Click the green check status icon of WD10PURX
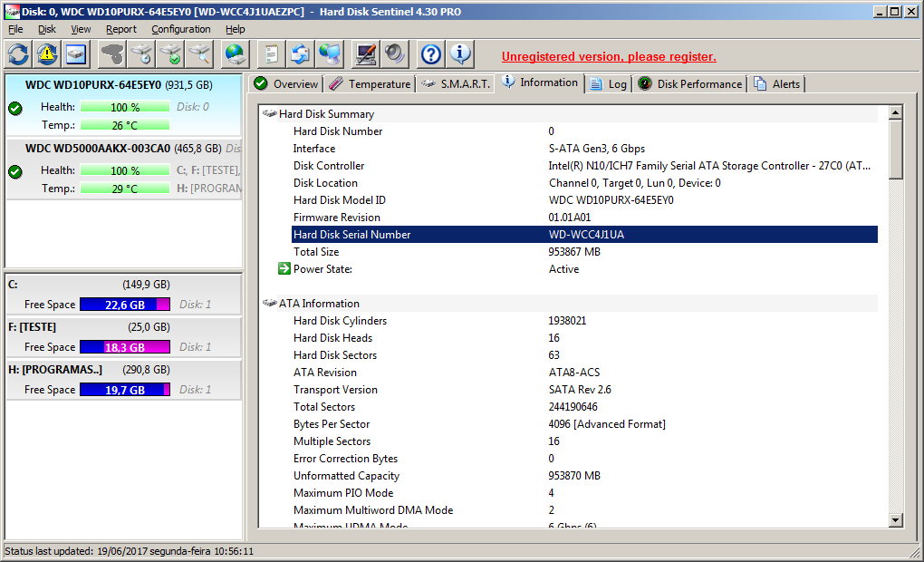This screenshot has width=924, height=562. [x=15, y=108]
